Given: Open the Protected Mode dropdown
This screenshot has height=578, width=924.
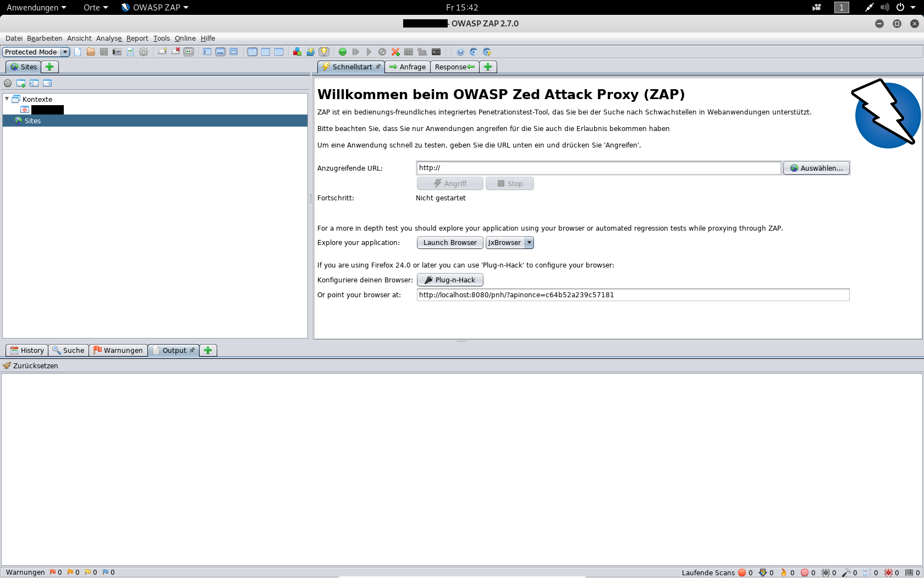Looking at the screenshot, I should [x=36, y=52].
